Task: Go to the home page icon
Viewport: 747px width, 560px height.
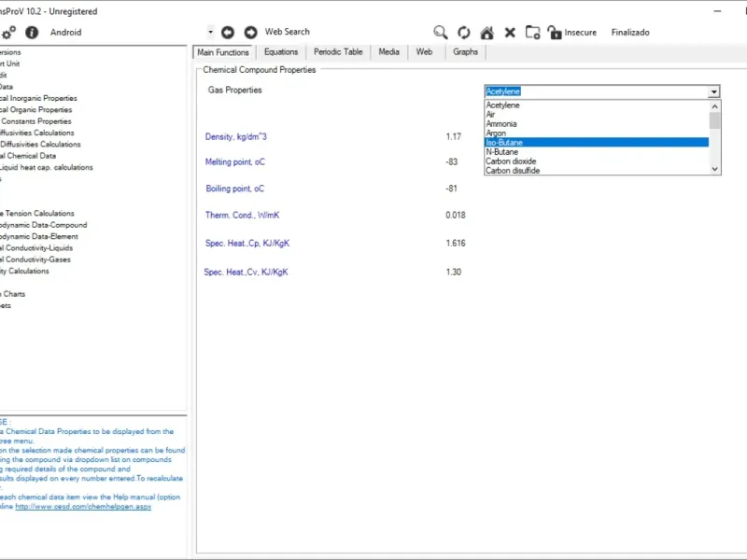Action: [486, 32]
